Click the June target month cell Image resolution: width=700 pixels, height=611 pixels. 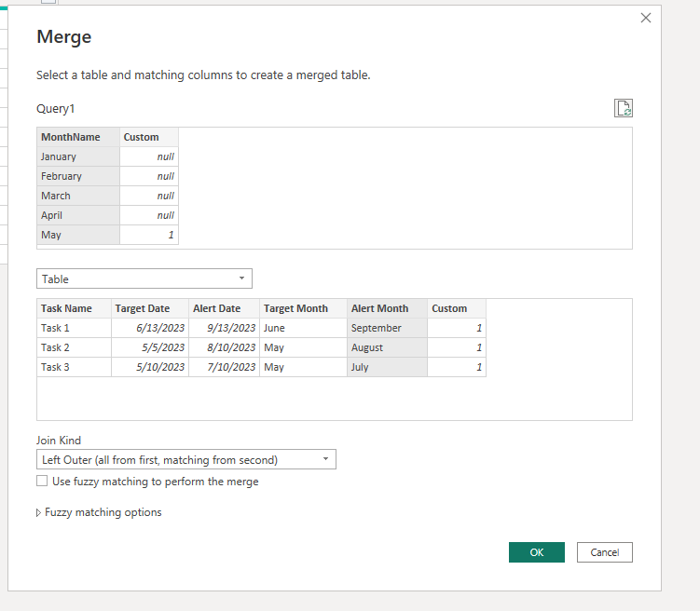point(304,328)
